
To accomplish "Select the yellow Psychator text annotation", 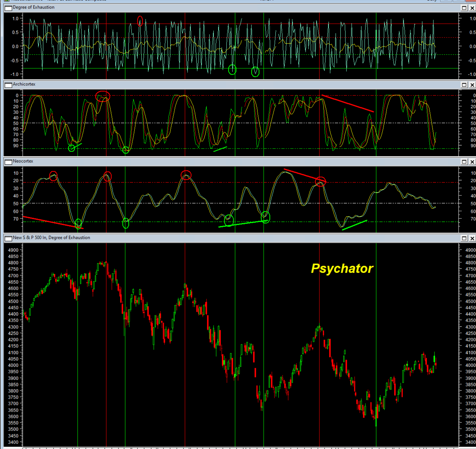I will click(342, 269).
